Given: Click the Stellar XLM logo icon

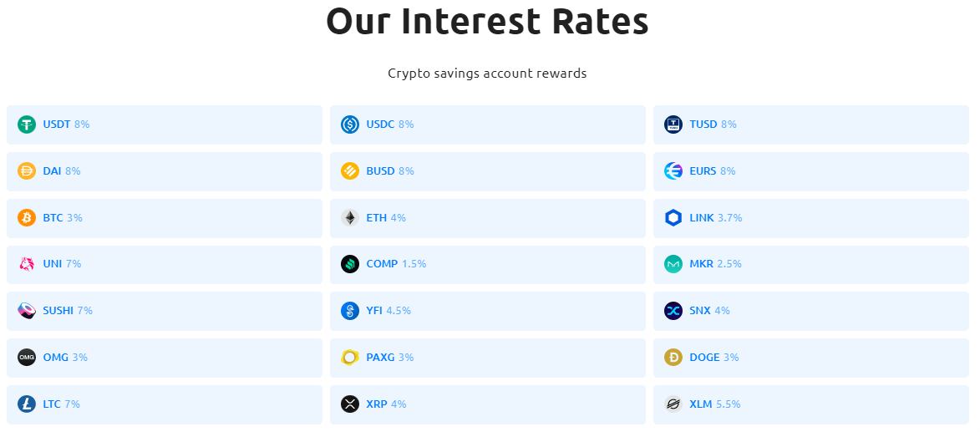Looking at the screenshot, I should click(x=673, y=404).
